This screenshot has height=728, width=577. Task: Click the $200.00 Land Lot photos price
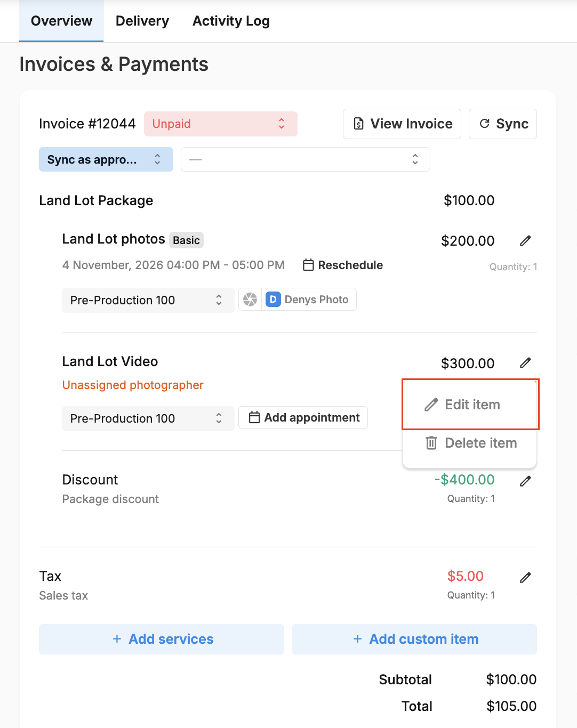468,241
